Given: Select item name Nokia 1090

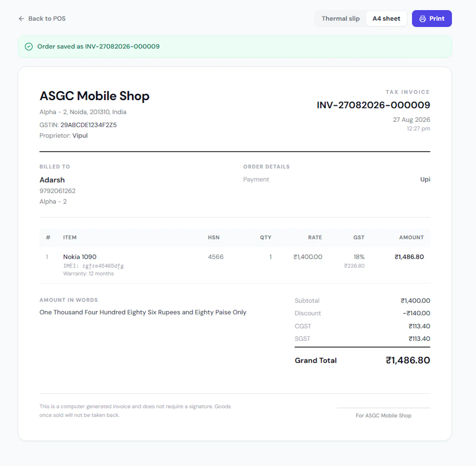Looking at the screenshot, I should click(80, 257).
